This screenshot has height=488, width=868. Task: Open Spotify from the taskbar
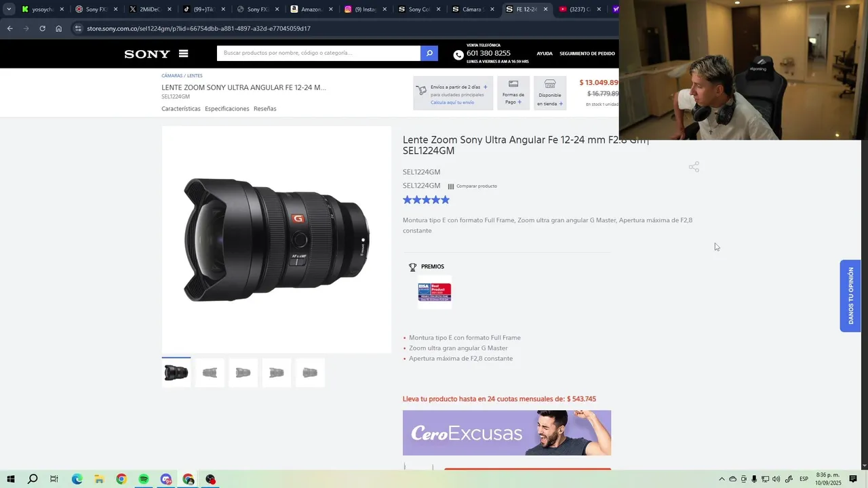tap(144, 479)
